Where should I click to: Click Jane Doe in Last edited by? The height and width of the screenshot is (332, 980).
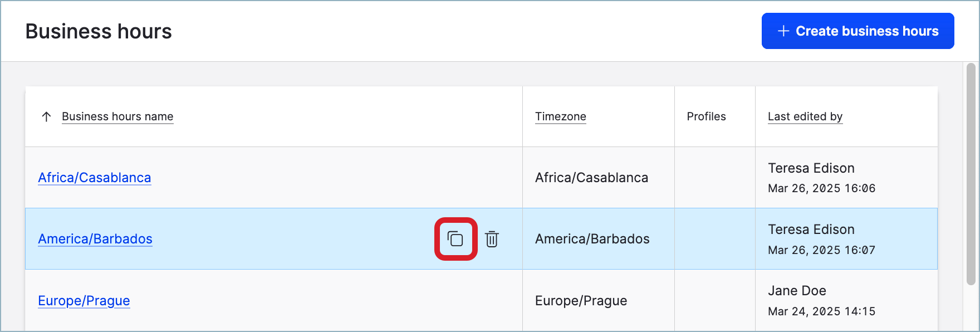(797, 291)
